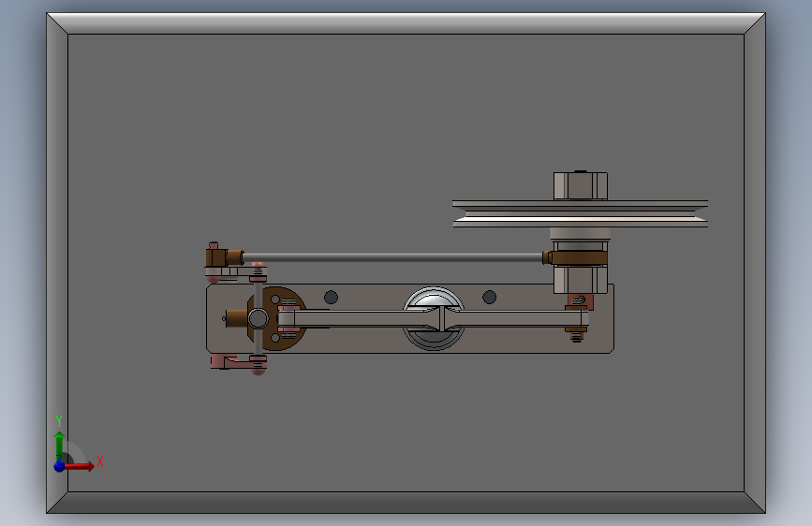Select the brown block at the rod's left end
The width and height of the screenshot is (812, 526).
[216, 257]
